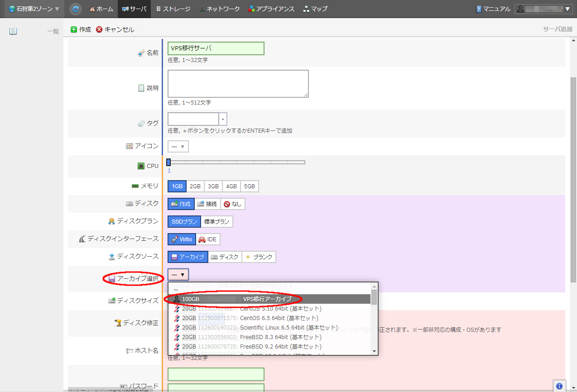This screenshot has width=577, height=392.
Task: Open the ストレージ tab
Action: 173,9
